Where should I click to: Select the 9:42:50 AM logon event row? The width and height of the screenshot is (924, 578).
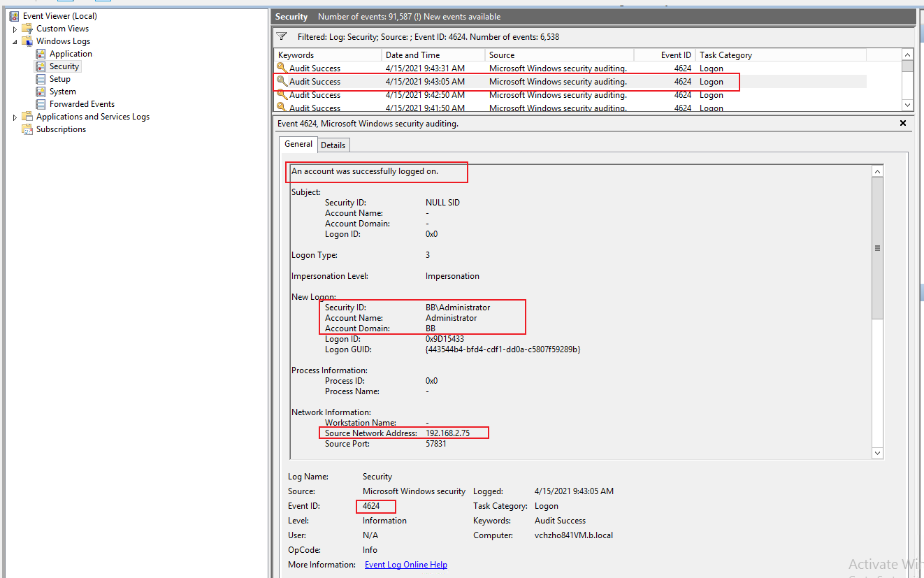570,94
